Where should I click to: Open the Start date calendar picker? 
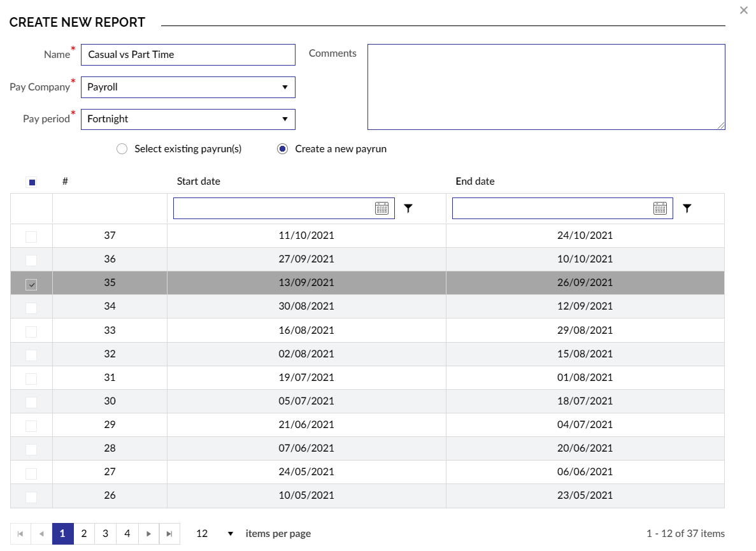[382, 208]
